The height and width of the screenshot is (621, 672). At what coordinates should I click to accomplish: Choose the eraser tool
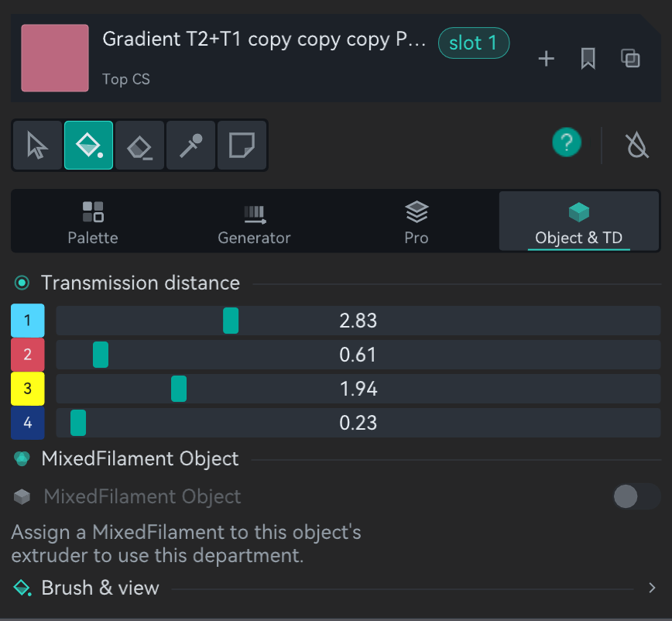(139, 146)
